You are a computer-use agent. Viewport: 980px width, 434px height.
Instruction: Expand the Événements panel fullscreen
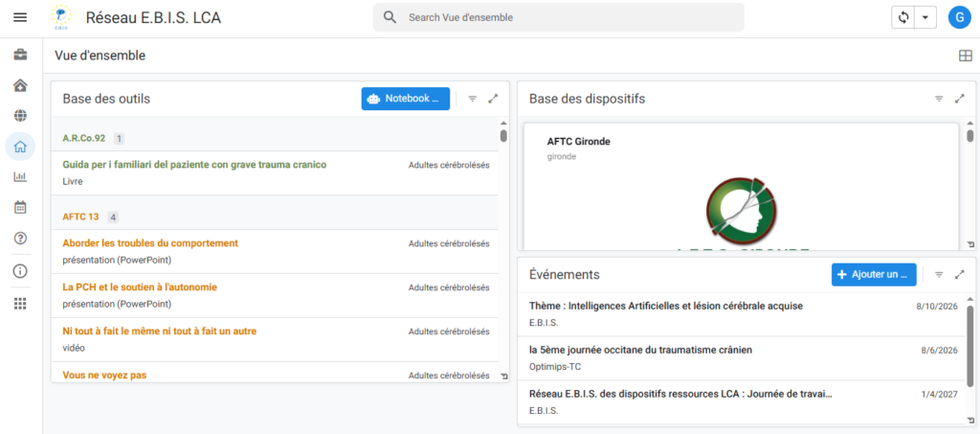(959, 275)
